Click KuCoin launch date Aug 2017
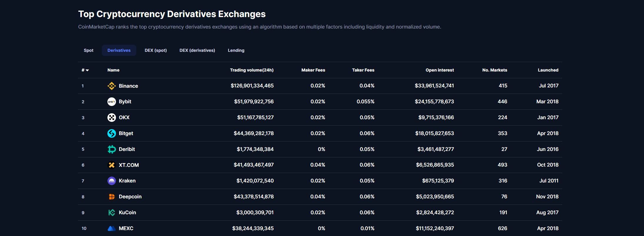Viewport: 644px width, 236px height. pos(547,212)
